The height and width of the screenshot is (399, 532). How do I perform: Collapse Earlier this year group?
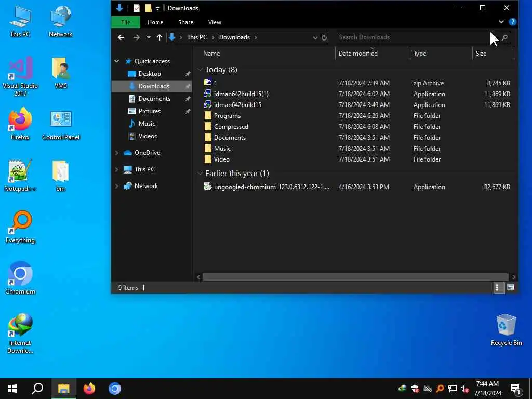[200, 174]
